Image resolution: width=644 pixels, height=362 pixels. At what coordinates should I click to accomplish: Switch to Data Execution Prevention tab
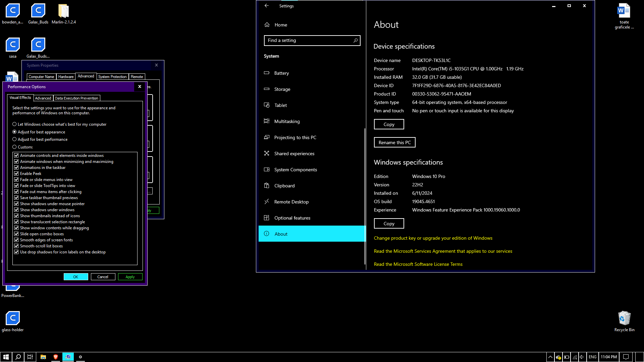(76, 98)
